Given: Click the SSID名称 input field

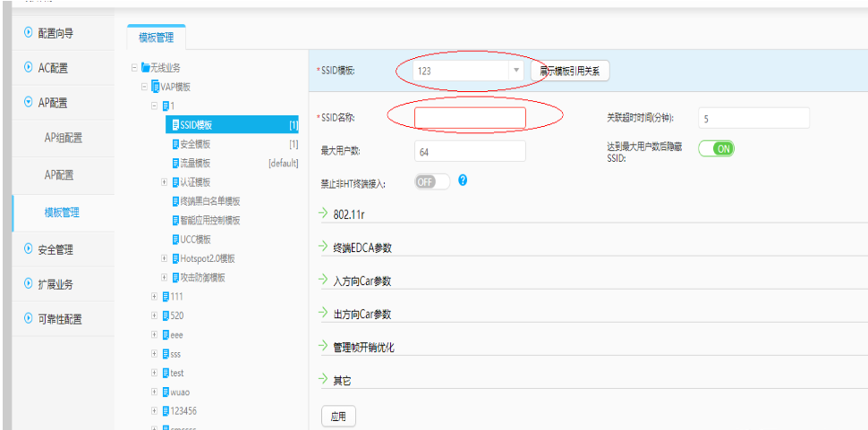Looking at the screenshot, I should click(x=470, y=118).
